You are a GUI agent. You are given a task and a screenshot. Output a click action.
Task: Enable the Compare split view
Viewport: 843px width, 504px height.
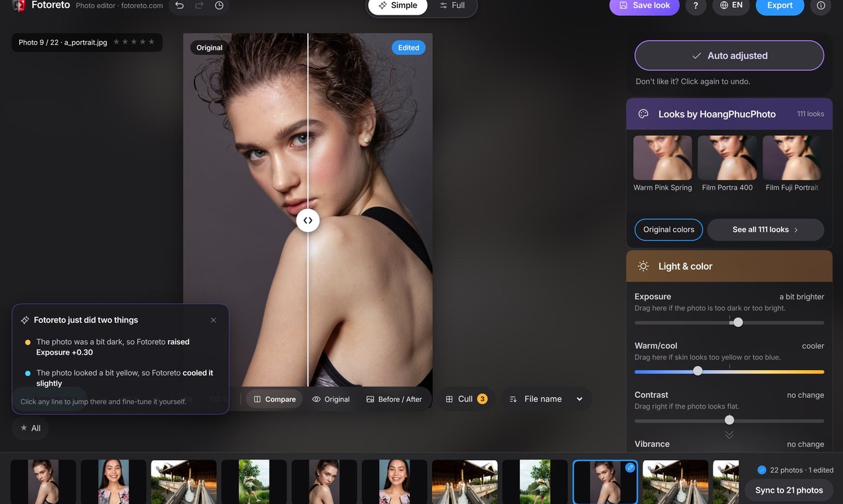pyautogui.click(x=275, y=399)
